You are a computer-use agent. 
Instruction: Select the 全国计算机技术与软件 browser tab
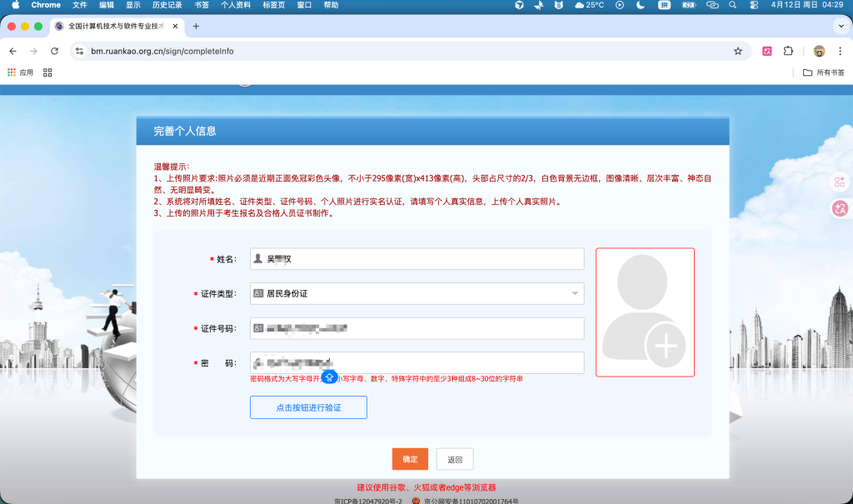117,26
